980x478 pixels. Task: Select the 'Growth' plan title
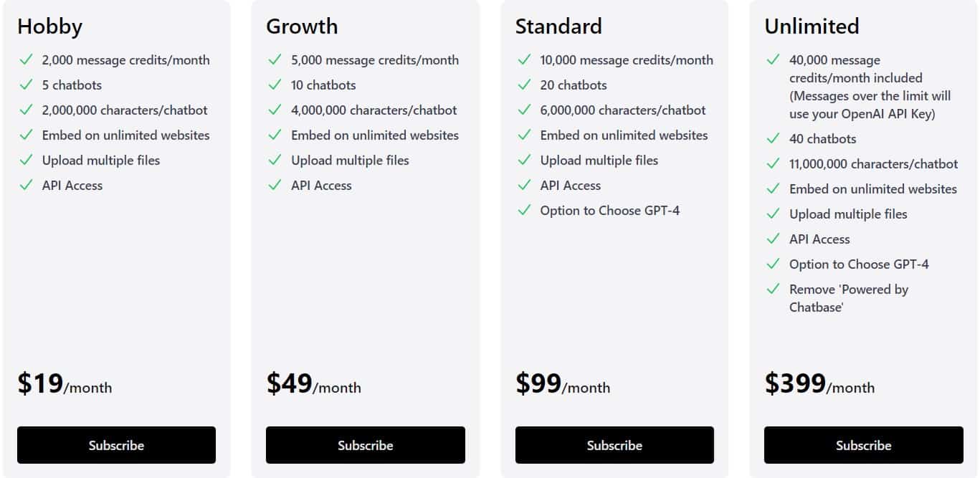click(302, 26)
